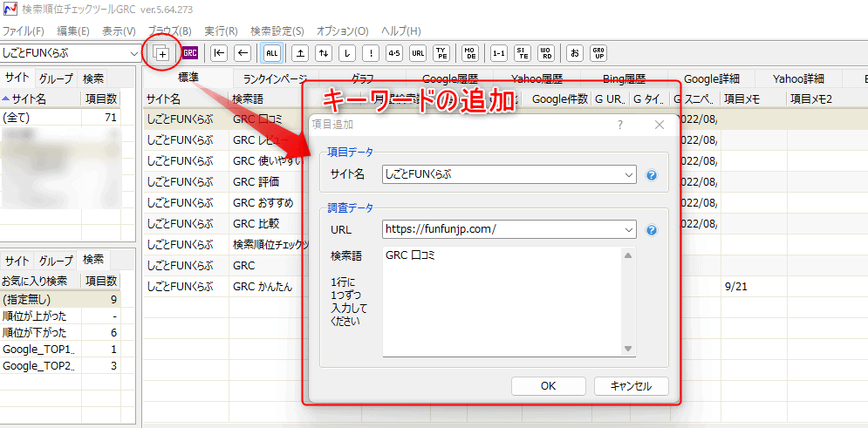Select 順位が上がった in favorite searches
868x428 pixels.
click(60, 316)
